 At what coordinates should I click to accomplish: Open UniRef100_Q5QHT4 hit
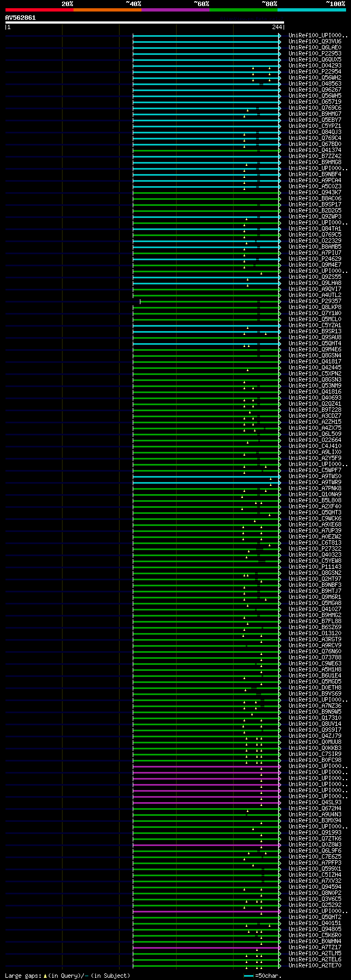[315, 343]
